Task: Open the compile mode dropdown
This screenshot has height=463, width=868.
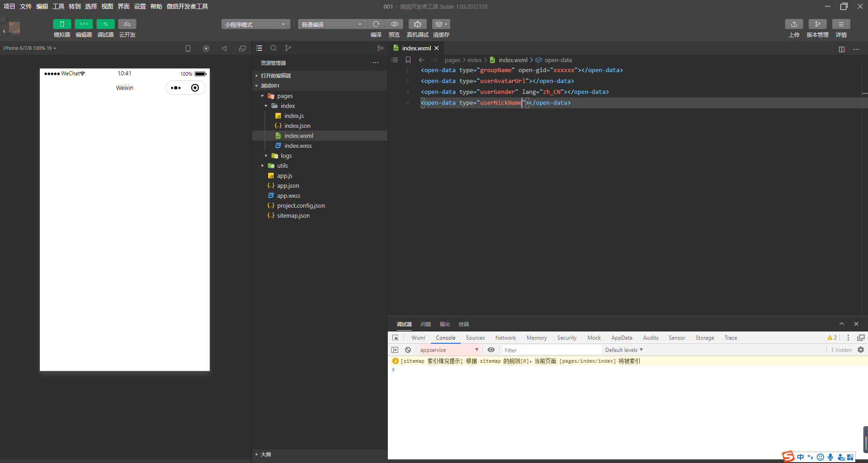Action: (x=332, y=24)
